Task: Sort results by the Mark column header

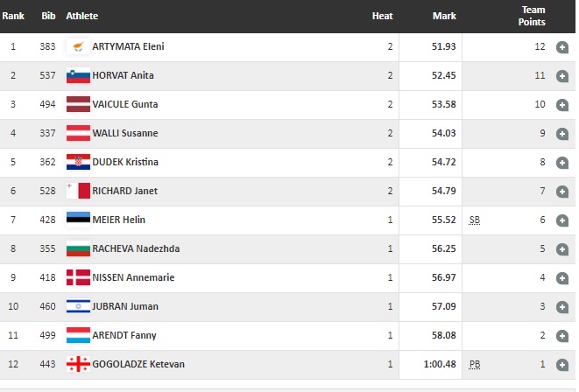Action: coord(444,16)
